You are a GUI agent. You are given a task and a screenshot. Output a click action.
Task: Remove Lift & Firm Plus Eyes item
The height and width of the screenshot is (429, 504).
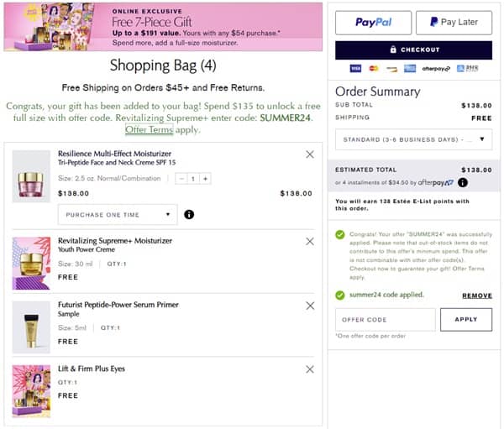(310, 369)
